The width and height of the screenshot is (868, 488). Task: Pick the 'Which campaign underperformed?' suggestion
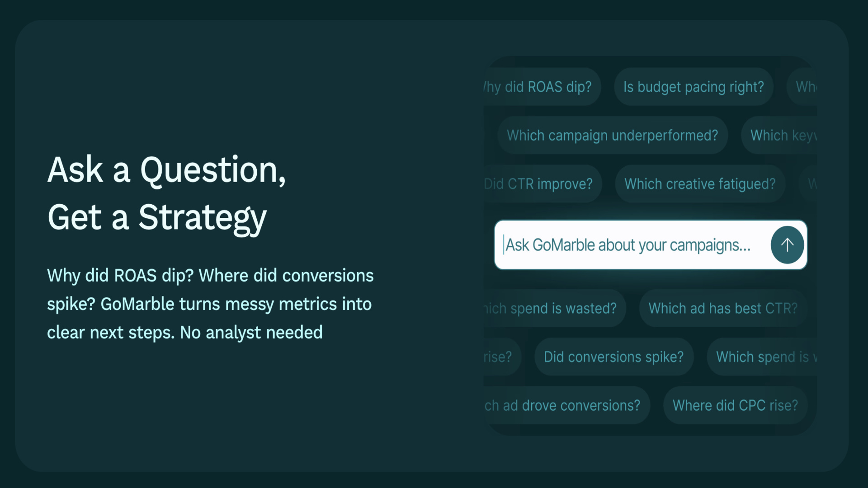click(x=612, y=135)
